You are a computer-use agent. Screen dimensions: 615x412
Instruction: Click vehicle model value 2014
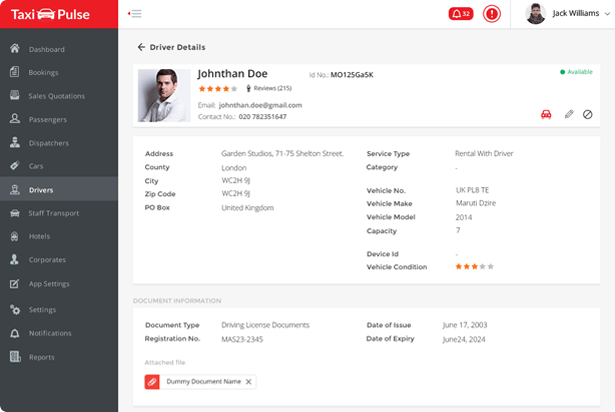click(464, 217)
